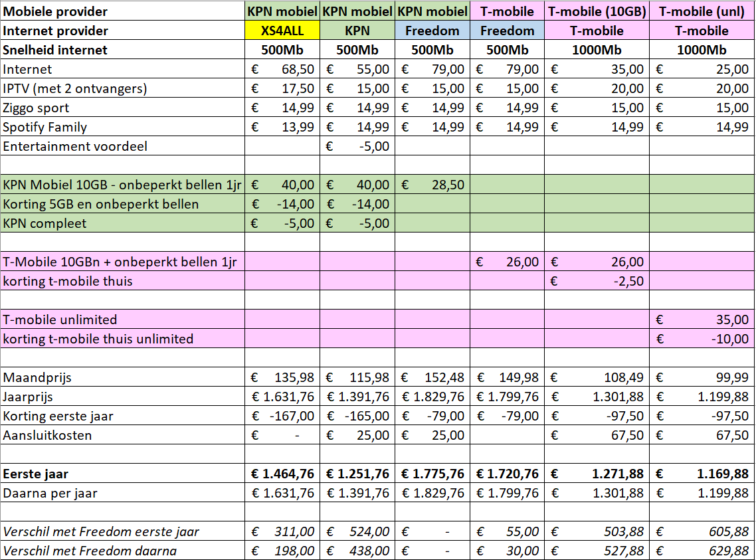The image size is (756, 560).
Task: Click the 108,49 Maandprijs cell
Action: click(x=597, y=377)
